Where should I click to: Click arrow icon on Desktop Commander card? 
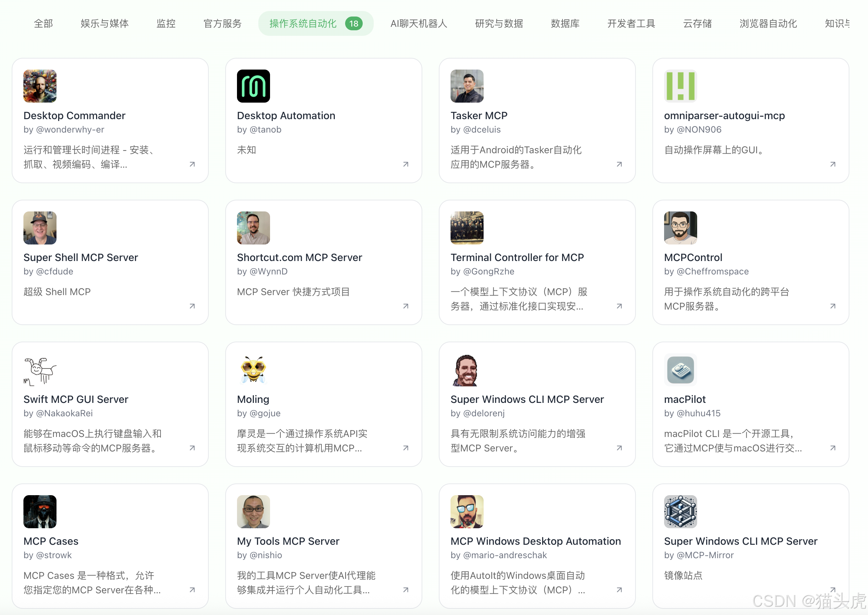pyautogui.click(x=193, y=164)
